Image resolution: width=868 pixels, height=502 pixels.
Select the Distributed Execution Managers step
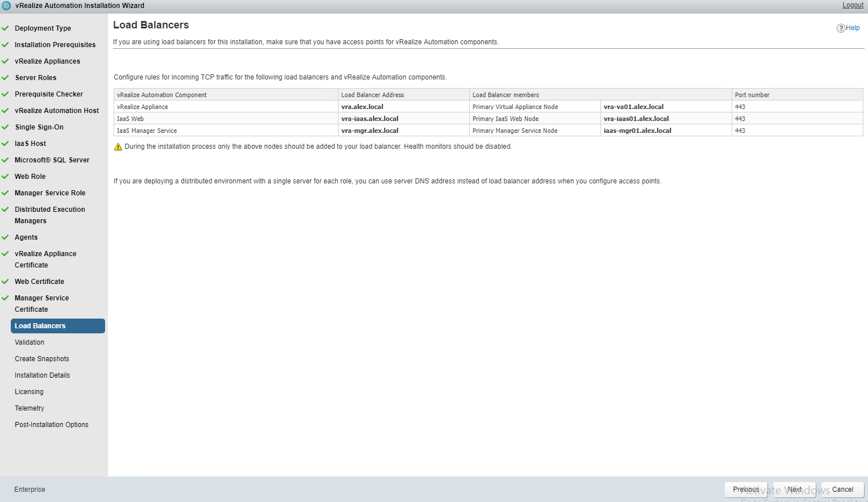(x=50, y=215)
